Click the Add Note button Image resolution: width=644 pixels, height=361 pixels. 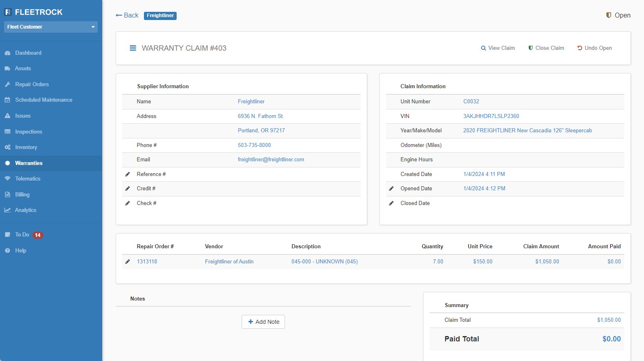pos(263,322)
